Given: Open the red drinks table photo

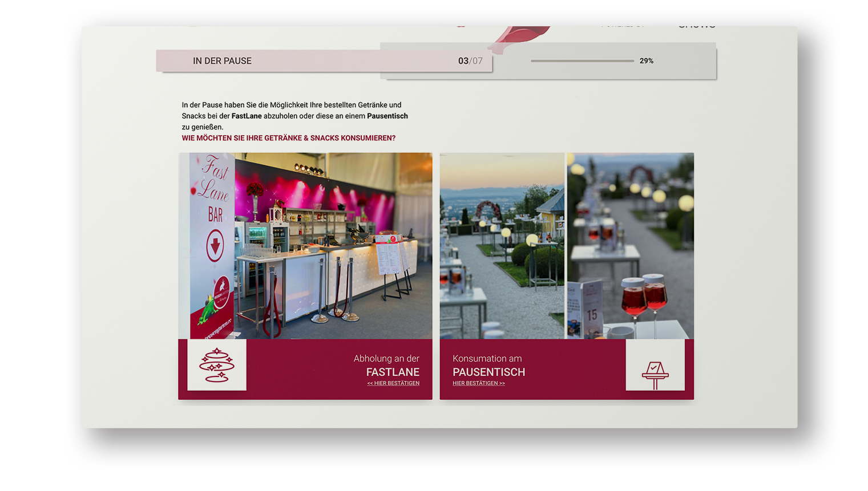Looking at the screenshot, I should (631, 246).
